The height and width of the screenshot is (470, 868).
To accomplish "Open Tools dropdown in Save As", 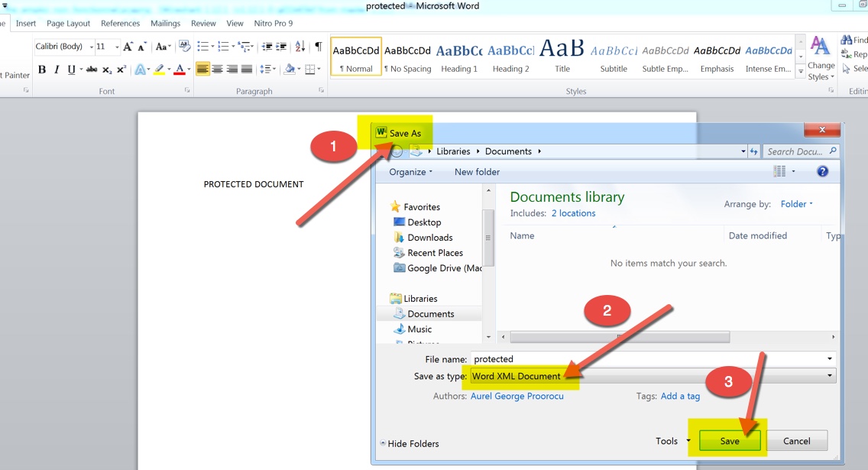I will point(672,441).
